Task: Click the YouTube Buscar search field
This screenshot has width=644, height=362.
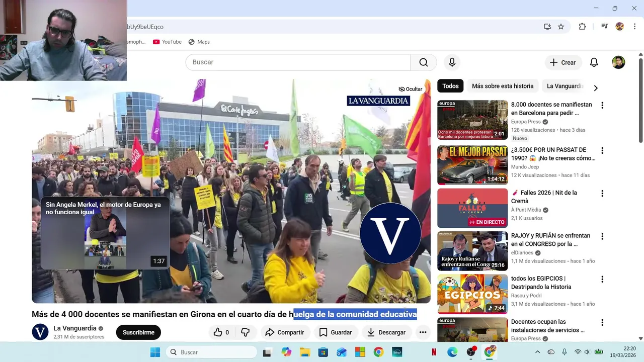Action: pos(298,62)
